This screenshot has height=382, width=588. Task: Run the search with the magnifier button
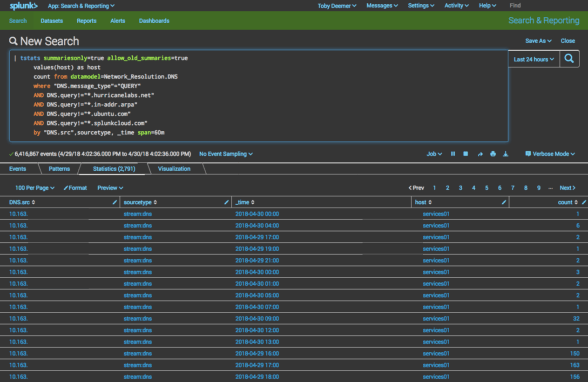pyautogui.click(x=569, y=59)
